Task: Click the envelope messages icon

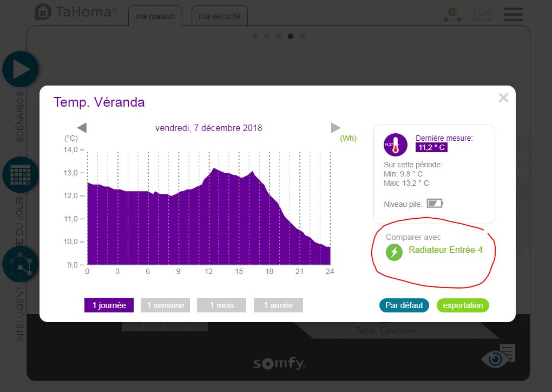Action: click(482, 15)
